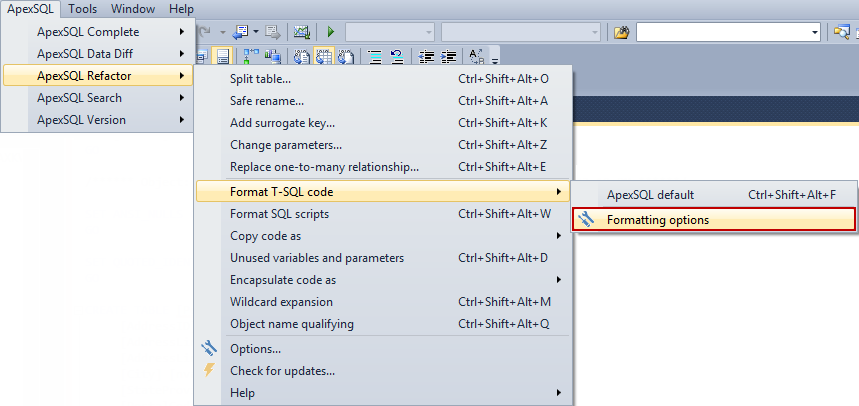Select Add surrogate key... menu entry
This screenshot has height=406, width=859.
(x=382, y=123)
